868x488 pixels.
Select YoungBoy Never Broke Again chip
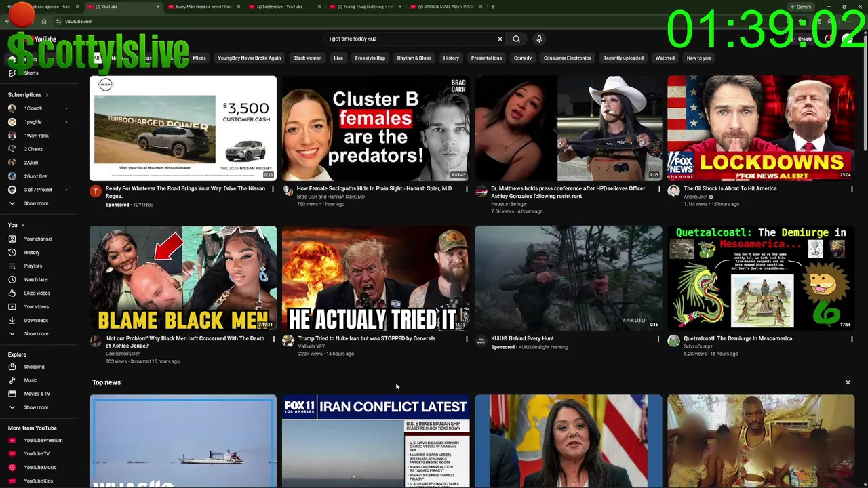[x=249, y=58]
